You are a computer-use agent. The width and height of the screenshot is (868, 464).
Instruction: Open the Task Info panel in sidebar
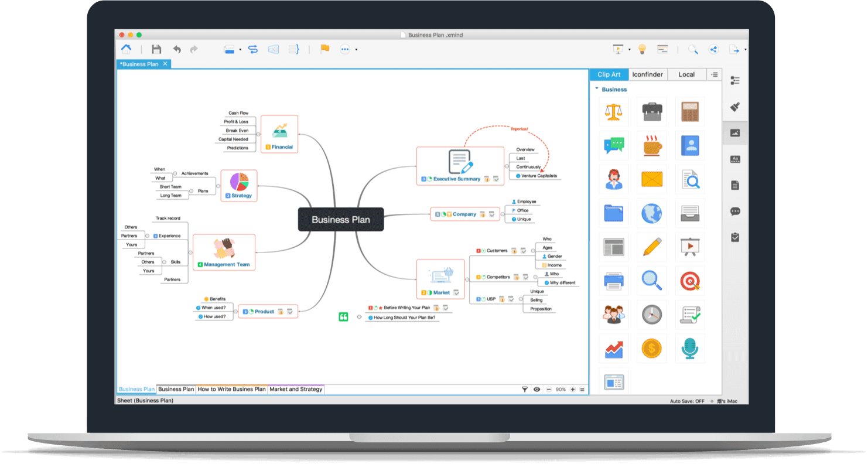coord(736,237)
